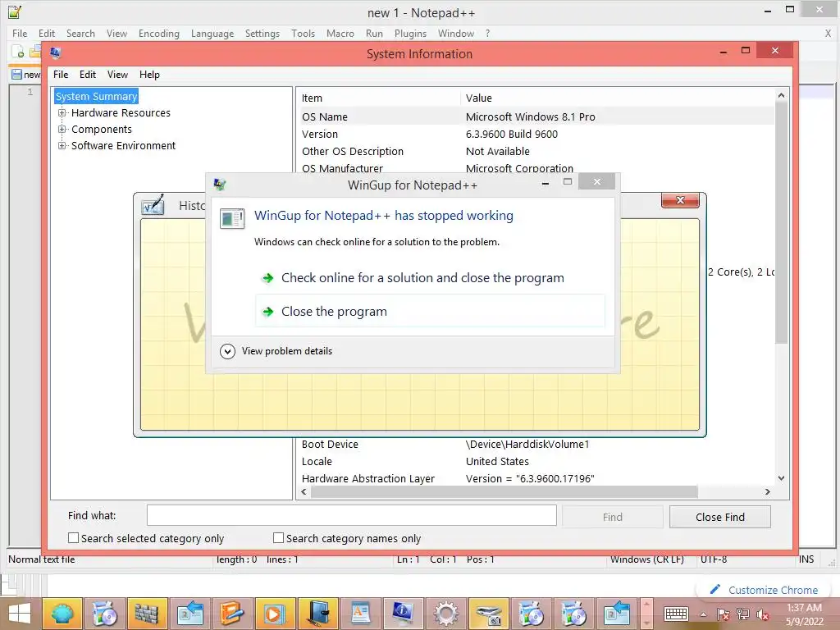Screen dimensions: 840x630
Task: Select System Summary tree node
Action: [x=97, y=97]
